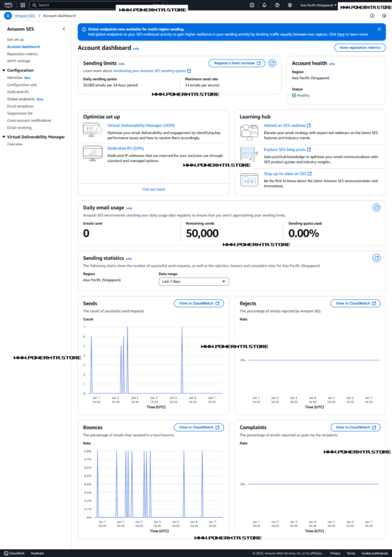This screenshot has width=392, height=557.
Task: Click the SES blog posts illustration icon
Action: click(x=249, y=154)
